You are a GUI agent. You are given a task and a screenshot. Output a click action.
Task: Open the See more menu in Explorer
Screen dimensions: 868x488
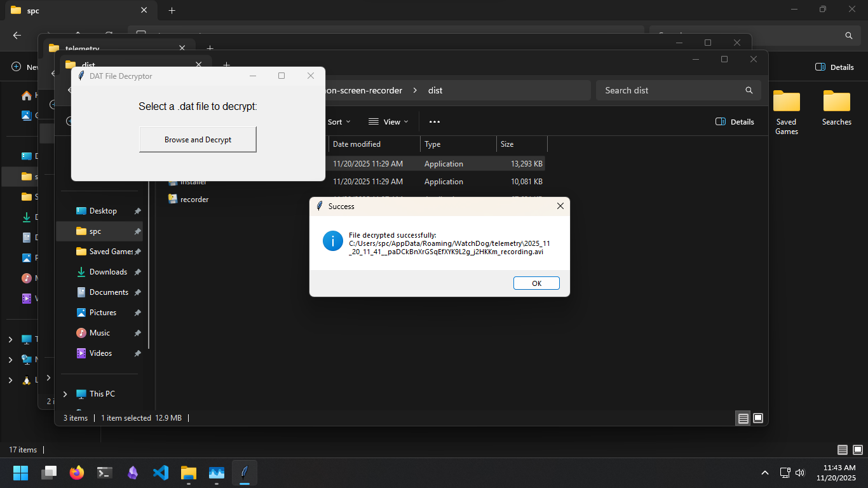click(x=434, y=121)
